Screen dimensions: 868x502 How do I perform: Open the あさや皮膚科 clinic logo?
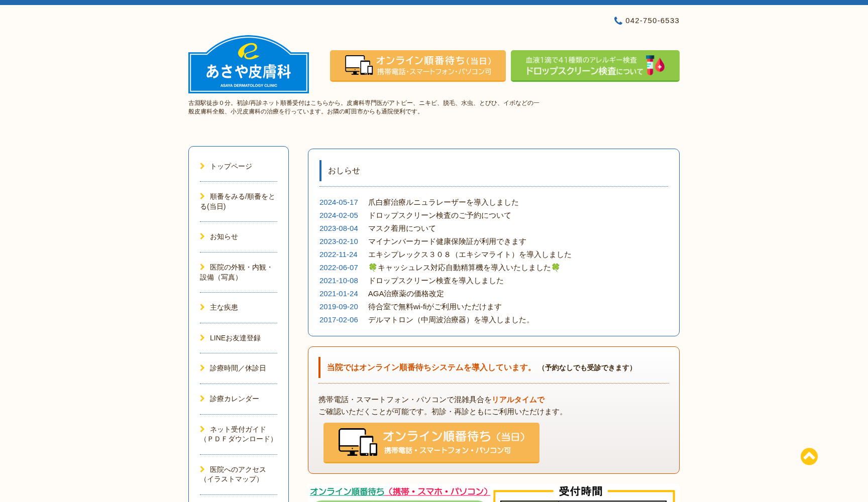(x=248, y=64)
